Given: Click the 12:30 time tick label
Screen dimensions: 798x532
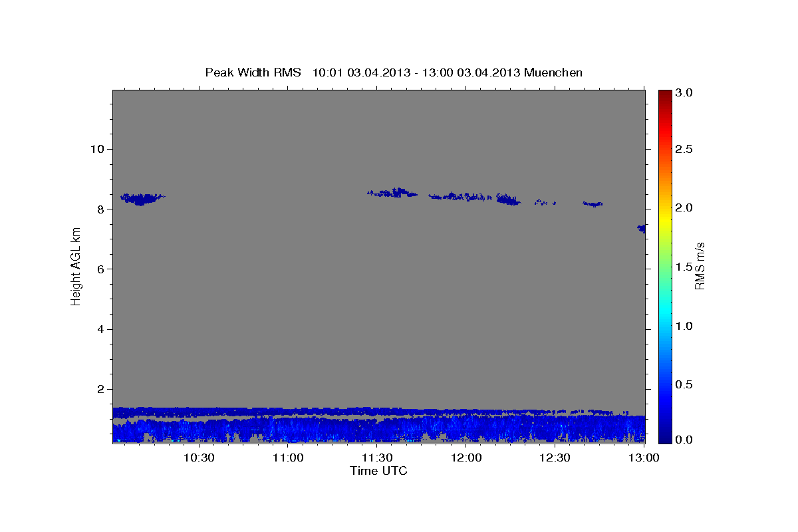Looking at the screenshot, I should 555,458.
